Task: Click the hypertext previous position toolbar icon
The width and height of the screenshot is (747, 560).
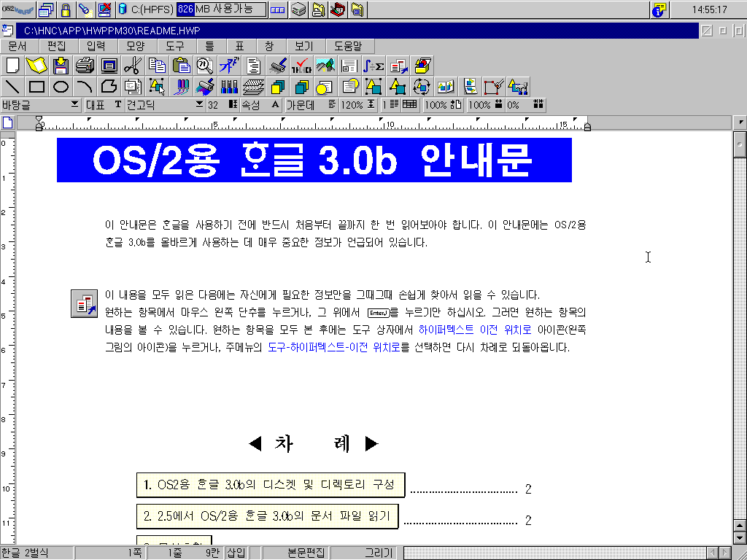Action: click(398, 66)
